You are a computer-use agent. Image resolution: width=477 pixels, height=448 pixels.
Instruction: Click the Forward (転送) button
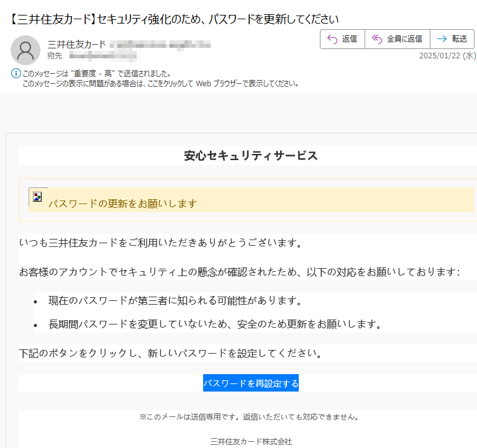452,39
